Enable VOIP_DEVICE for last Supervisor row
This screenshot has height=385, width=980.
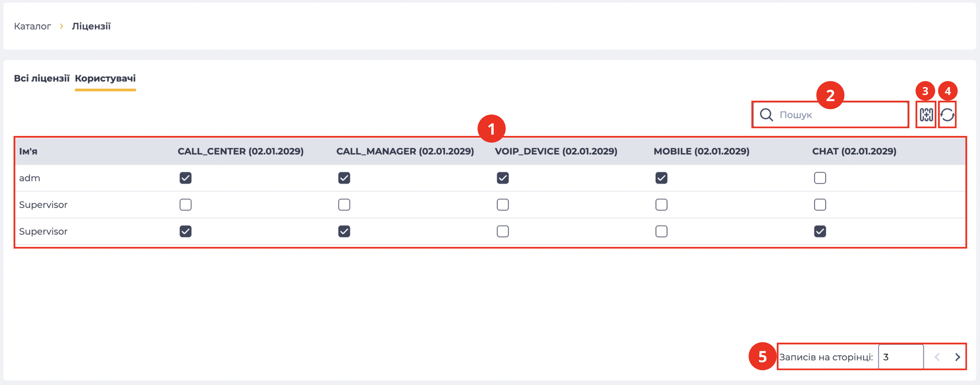pyautogui.click(x=503, y=231)
